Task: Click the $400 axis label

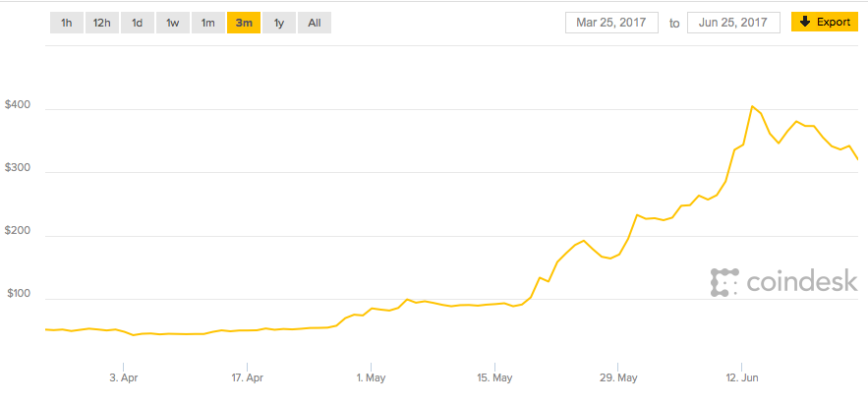Action: (16, 105)
